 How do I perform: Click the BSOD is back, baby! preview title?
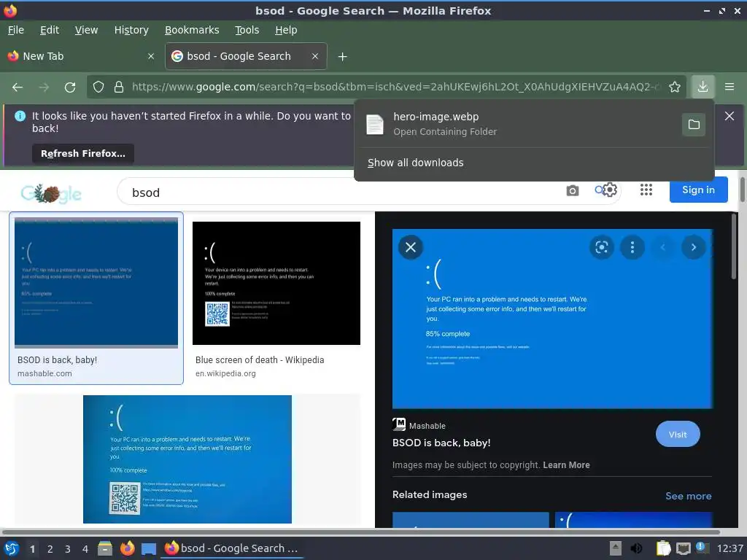tap(441, 443)
